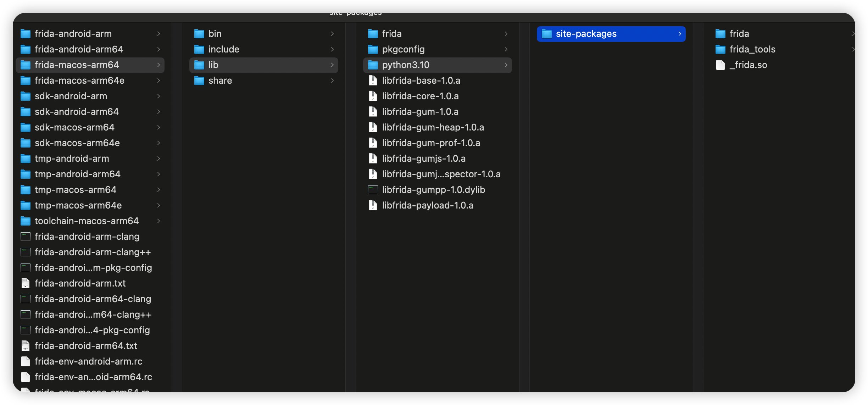Click the _frida.so file icon

click(720, 65)
